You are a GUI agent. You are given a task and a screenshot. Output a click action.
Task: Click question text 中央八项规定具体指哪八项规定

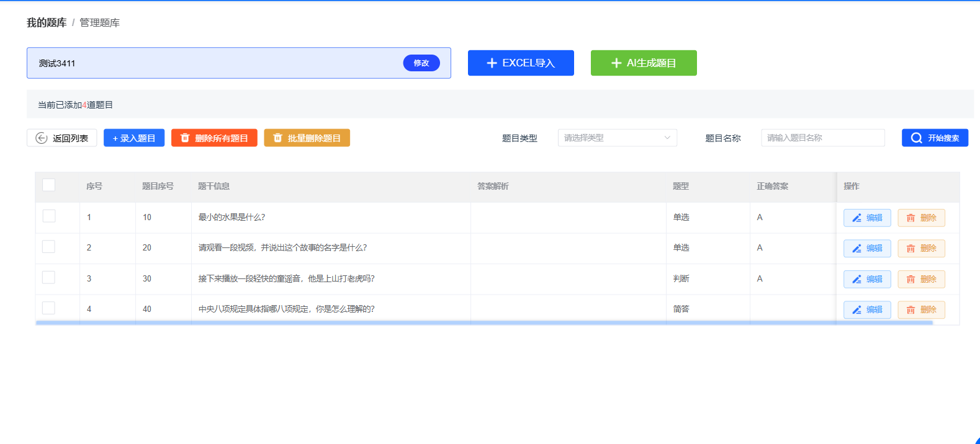[286, 309]
